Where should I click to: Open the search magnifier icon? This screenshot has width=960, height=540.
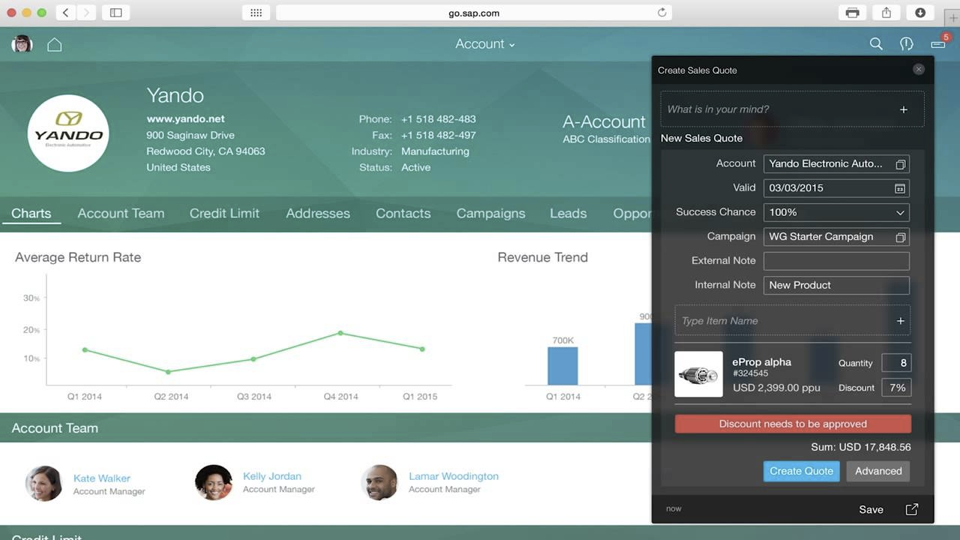[876, 44]
